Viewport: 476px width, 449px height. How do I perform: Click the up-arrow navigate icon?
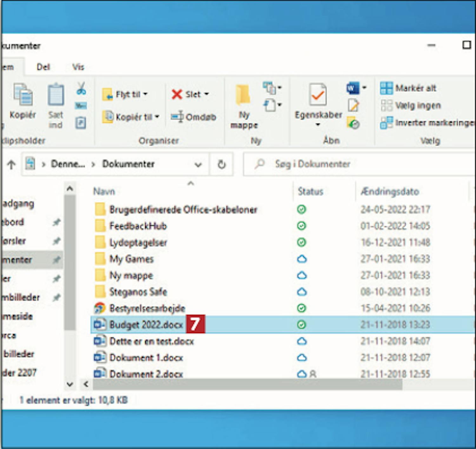pyautogui.click(x=11, y=164)
